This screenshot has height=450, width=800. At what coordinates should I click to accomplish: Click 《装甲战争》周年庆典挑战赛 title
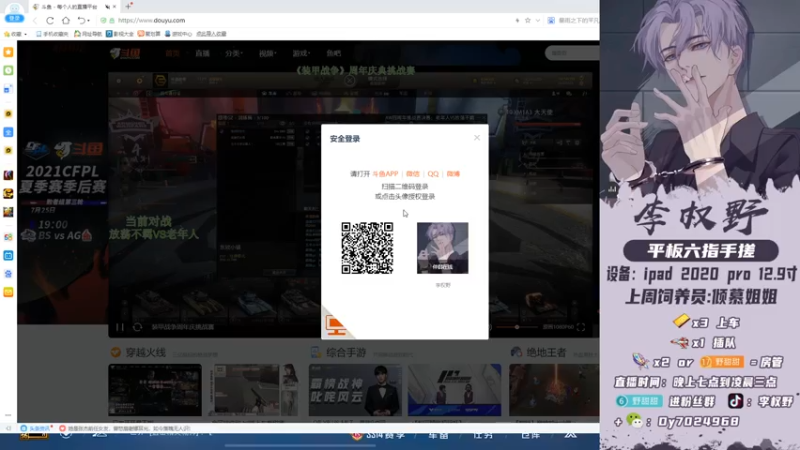(355, 70)
